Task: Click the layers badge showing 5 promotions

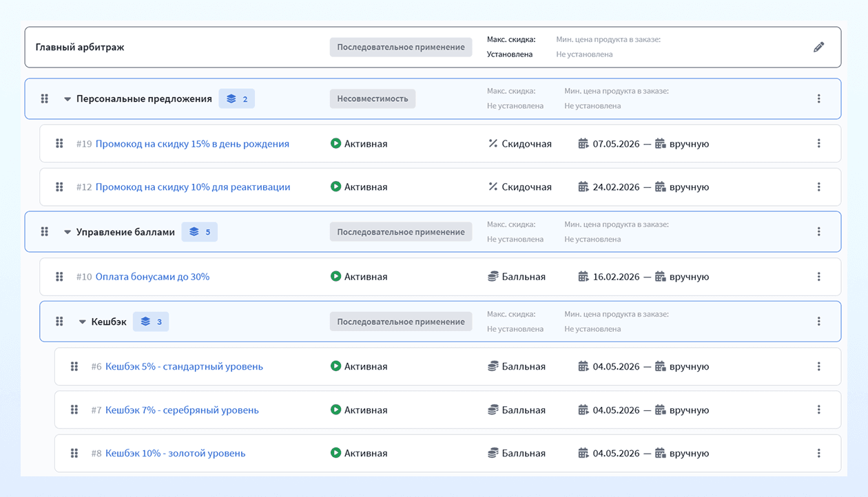Action: [200, 232]
